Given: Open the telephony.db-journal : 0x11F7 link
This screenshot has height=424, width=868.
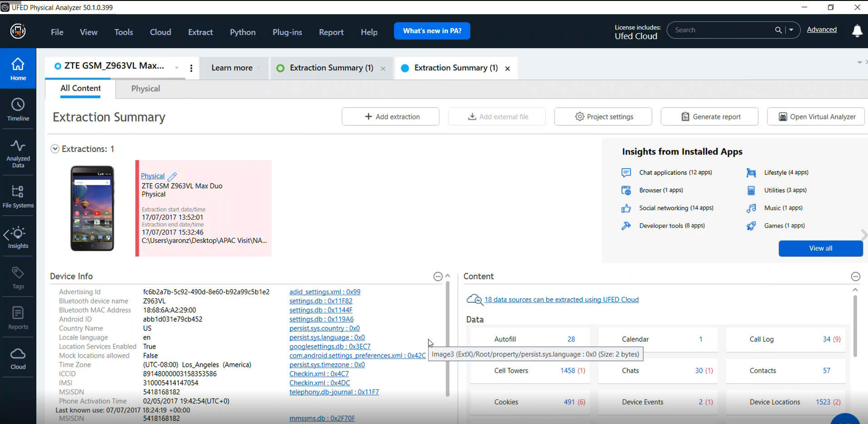Looking at the screenshot, I should click(334, 392).
